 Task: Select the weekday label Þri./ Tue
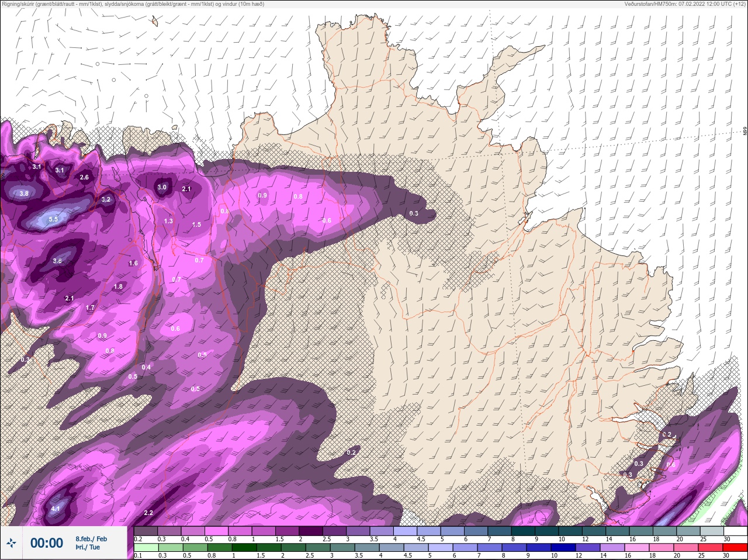88,547
